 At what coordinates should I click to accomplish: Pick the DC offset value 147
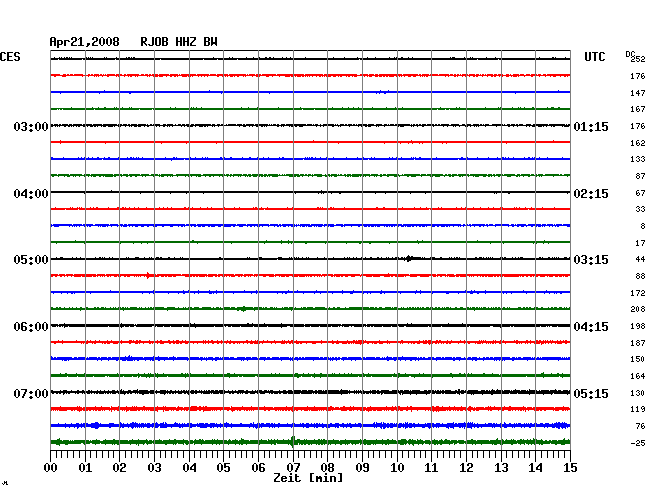(x=638, y=93)
